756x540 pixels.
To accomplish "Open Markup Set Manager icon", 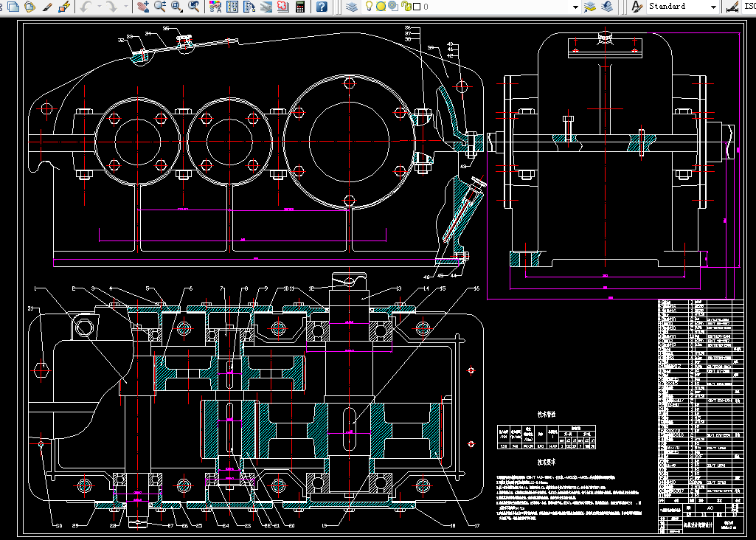I will click(283, 6).
